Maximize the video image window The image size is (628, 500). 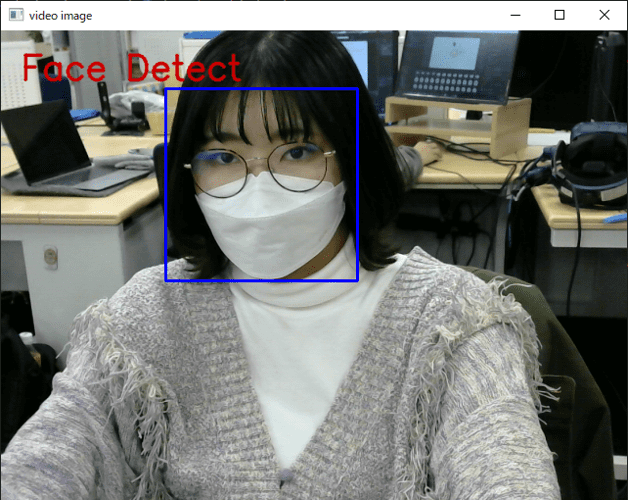(x=560, y=15)
